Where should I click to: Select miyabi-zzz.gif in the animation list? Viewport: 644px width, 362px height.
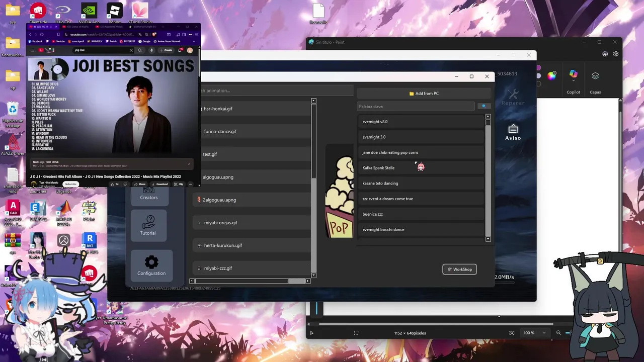pos(252,268)
